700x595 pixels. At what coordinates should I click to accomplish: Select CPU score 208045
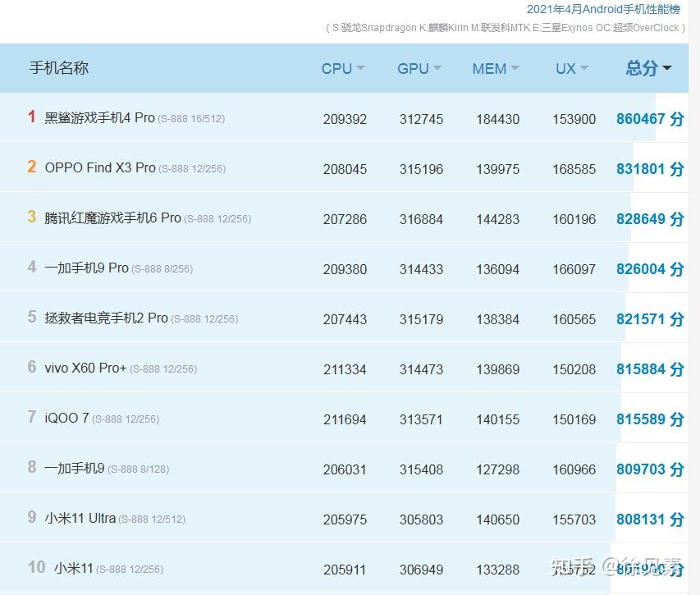(x=345, y=169)
